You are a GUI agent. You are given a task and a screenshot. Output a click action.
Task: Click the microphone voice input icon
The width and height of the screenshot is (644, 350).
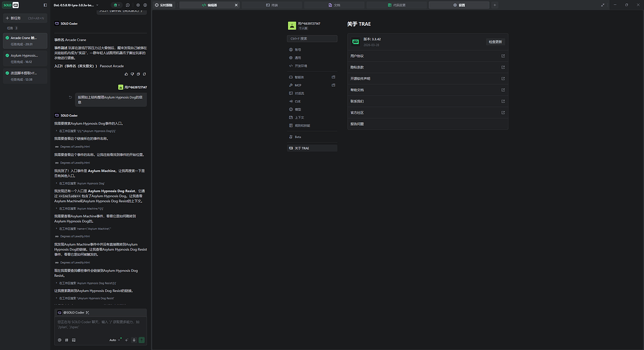[x=134, y=340]
